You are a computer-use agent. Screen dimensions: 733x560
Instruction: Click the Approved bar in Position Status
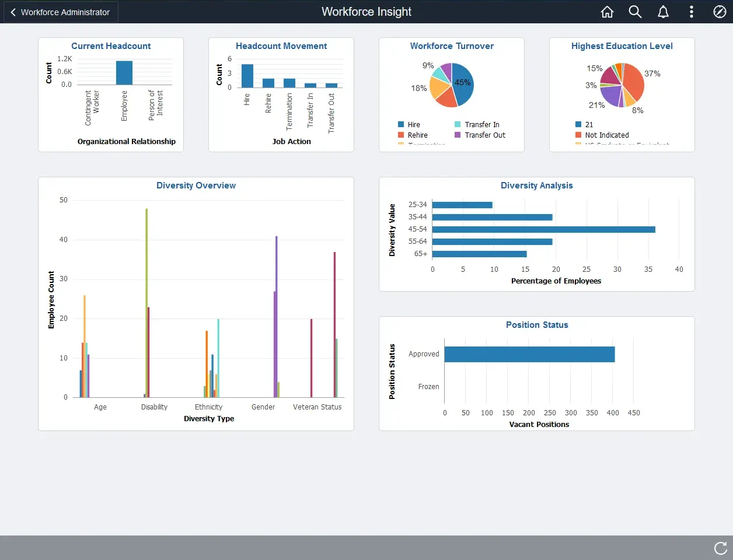click(530, 354)
